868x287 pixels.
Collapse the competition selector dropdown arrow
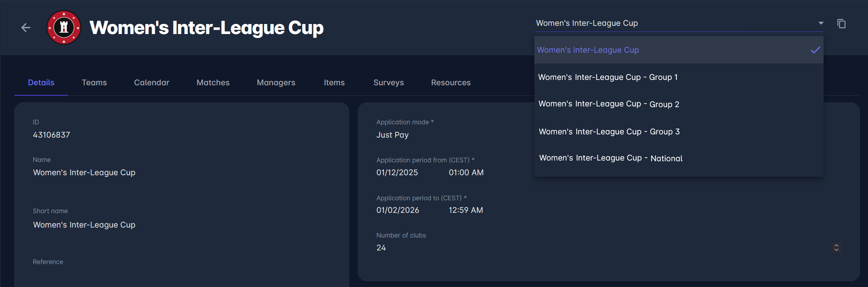[x=821, y=23]
